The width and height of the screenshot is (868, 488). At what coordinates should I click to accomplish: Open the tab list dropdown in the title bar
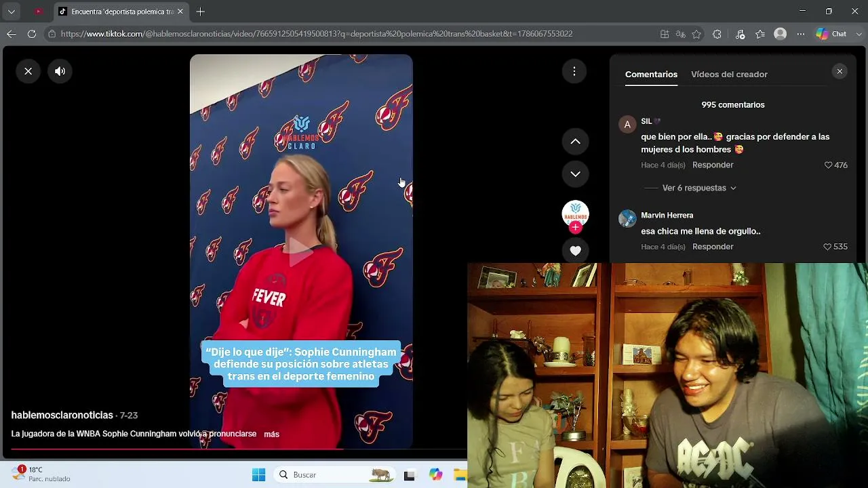[x=12, y=12]
